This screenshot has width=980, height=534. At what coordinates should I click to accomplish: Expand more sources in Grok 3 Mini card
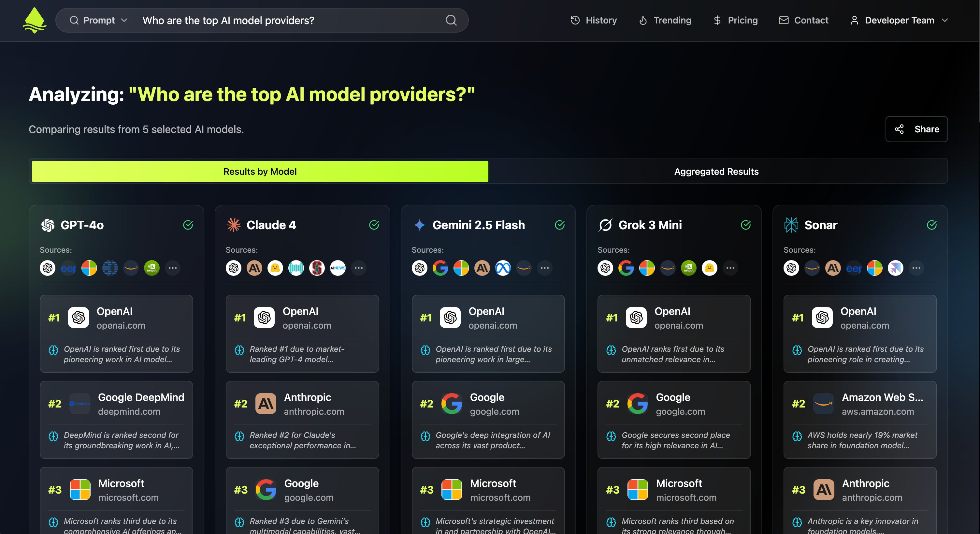coord(730,268)
